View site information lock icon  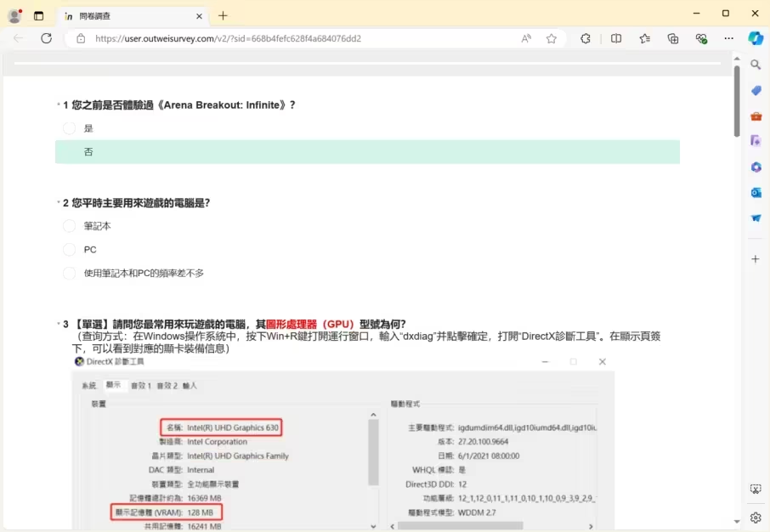(81, 38)
